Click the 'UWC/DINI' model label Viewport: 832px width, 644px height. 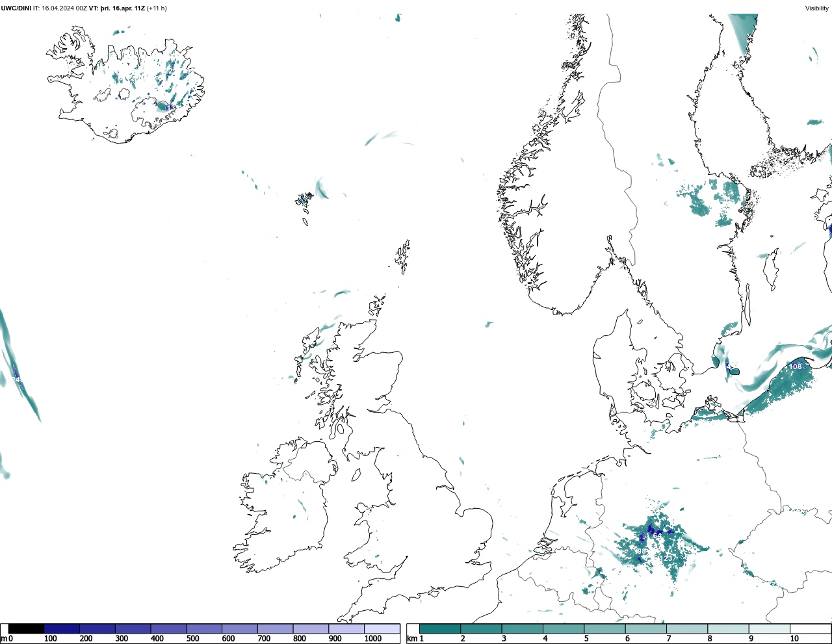(x=16, y=8)
